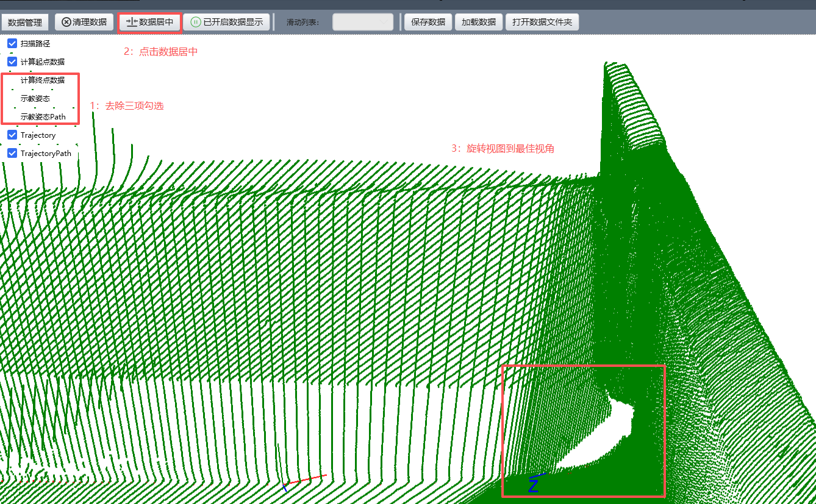Screen dimensions: 816x504
Task: Open the 滑动列表 dropdown
Action: (x=363, y=23)
